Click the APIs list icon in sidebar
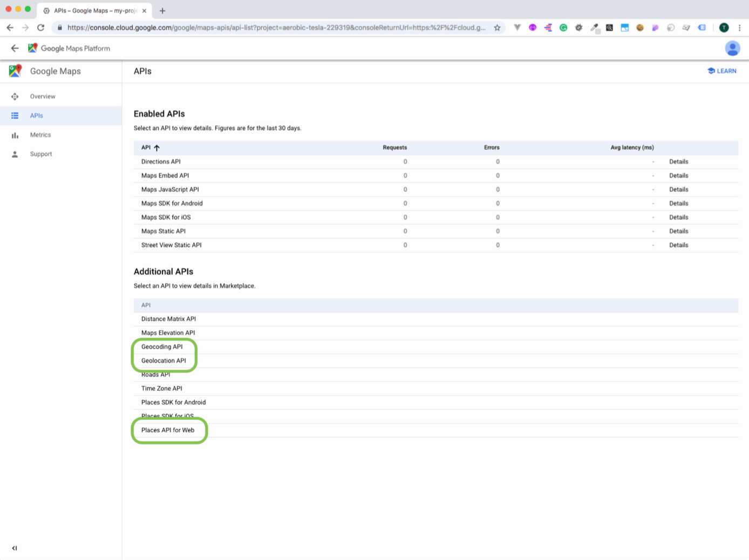The height and width of the screenshot is (560, 749). (x=15, y=115)
